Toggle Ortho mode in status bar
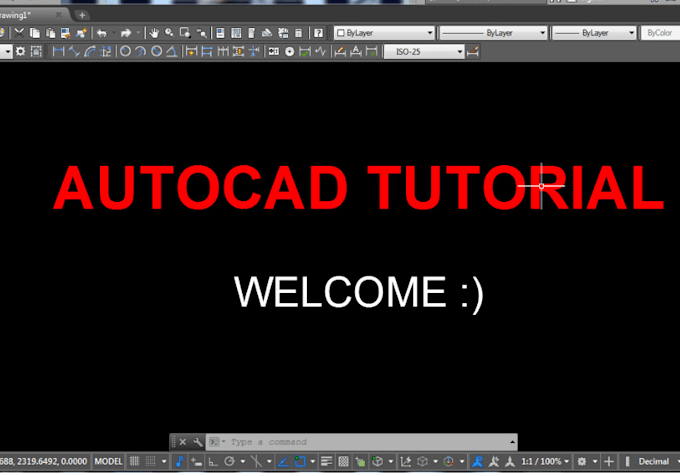The image size is (680, 473). pyautogui.click(x=213, y=462)
